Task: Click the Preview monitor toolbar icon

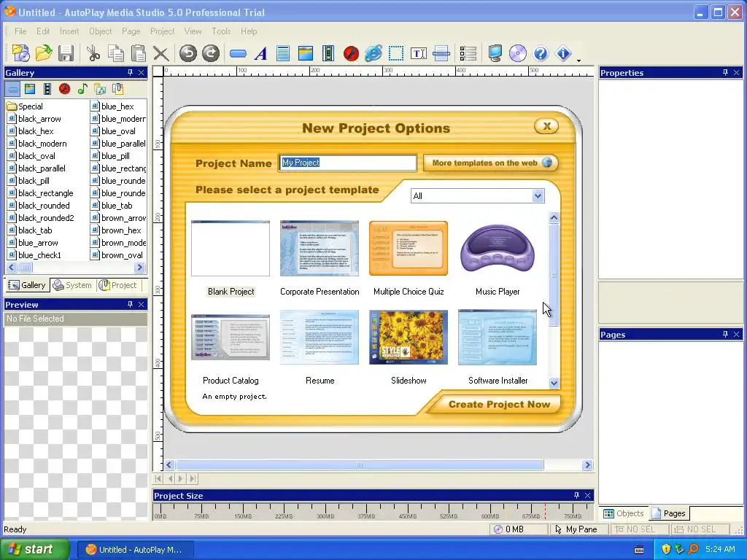Action: [495, 53]
